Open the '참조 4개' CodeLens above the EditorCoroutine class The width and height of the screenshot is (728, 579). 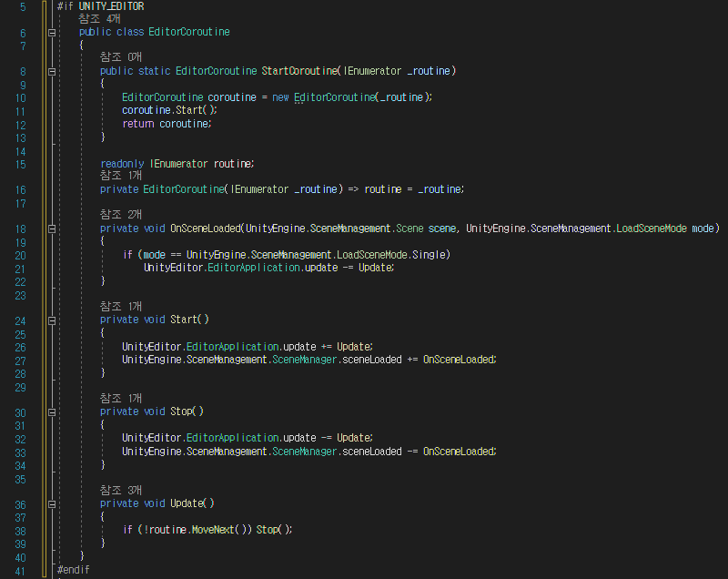pos(99,19)
